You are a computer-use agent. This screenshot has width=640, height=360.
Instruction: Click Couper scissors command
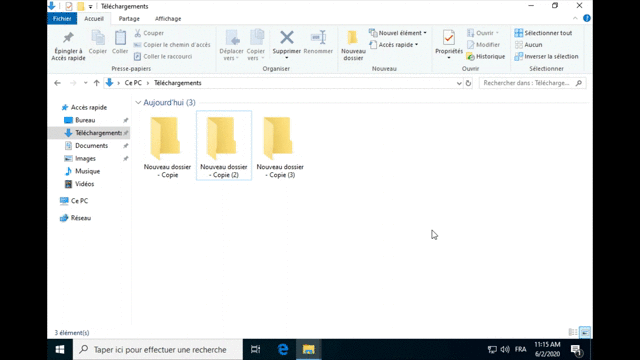tap(149, 33)
